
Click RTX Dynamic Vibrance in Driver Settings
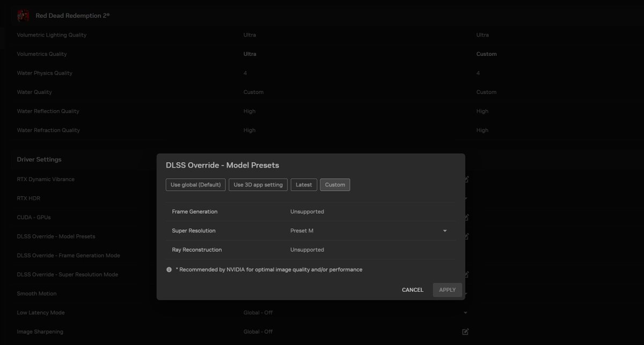pyautogui.click(x=46, y=179)
